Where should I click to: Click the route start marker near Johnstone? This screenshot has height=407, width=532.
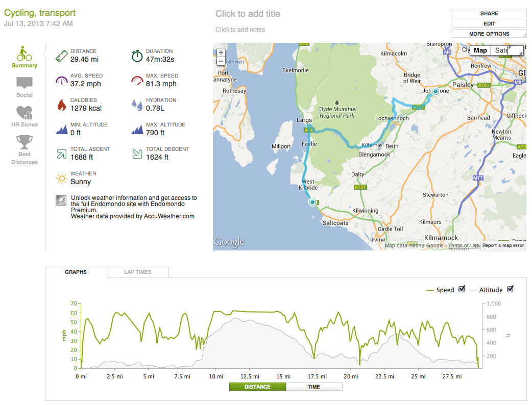435,91
